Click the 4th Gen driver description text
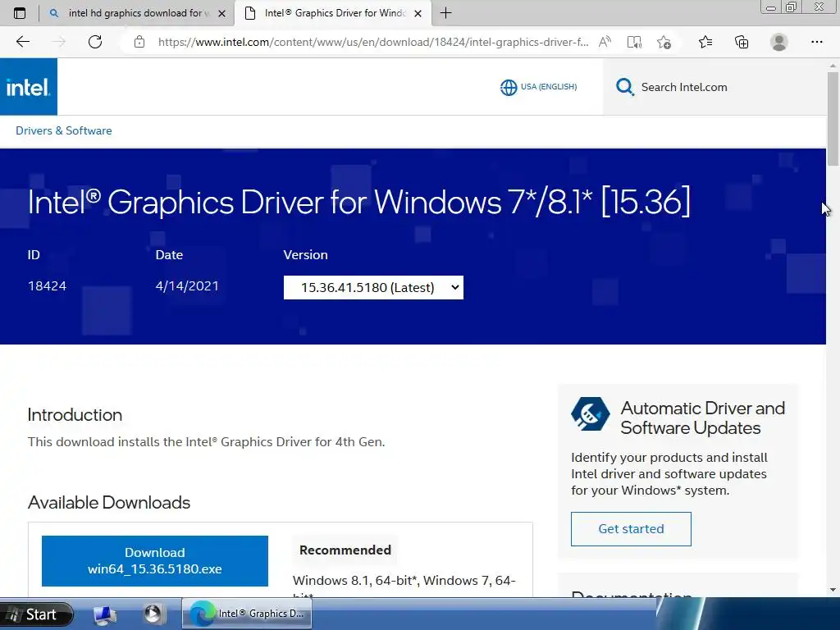 tap(206, 442)
